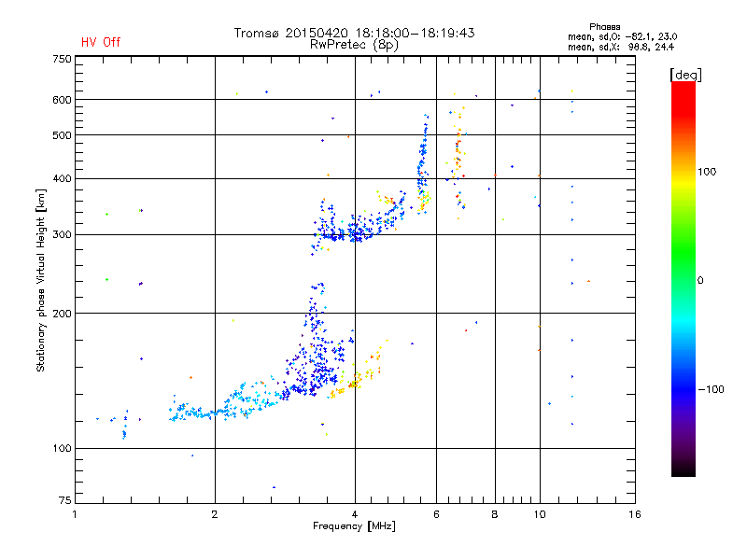The image size is (747, 560).
Task: Click the red "HV Off" label
Action: [101, 42]
